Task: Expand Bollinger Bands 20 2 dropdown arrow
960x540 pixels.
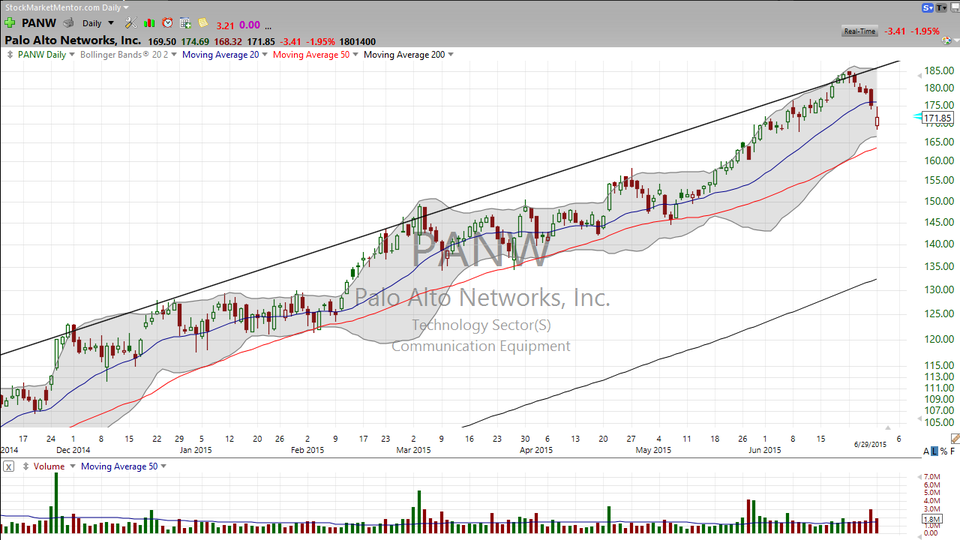Action: [x=174, y=54]
